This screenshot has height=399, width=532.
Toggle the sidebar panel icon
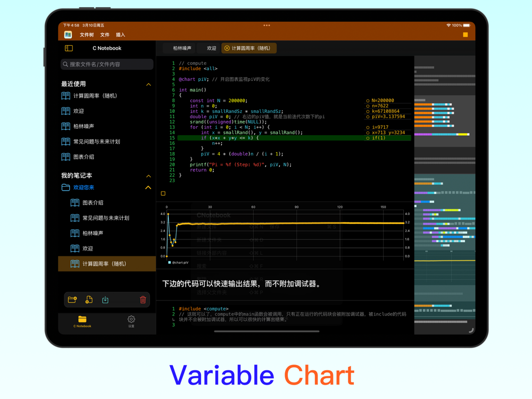coord(69,48)
